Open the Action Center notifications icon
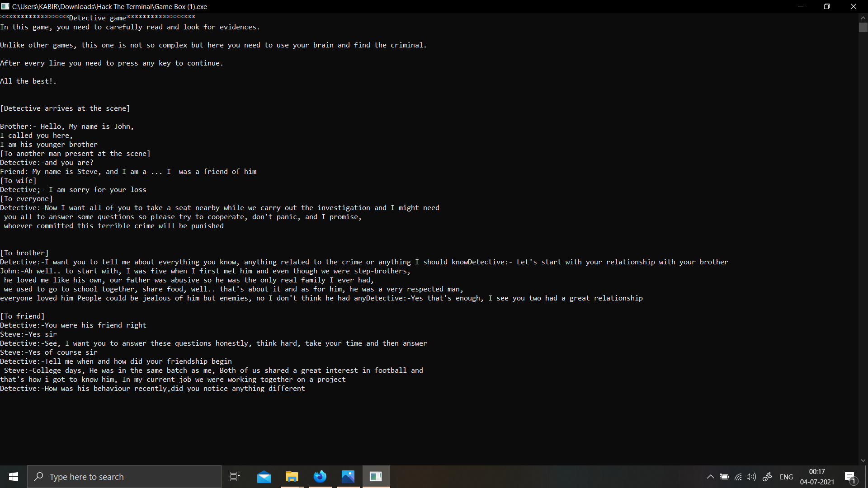 850,477
